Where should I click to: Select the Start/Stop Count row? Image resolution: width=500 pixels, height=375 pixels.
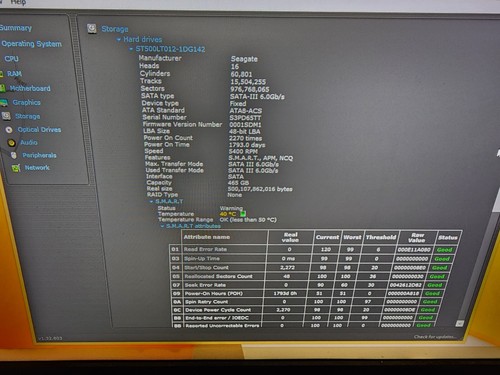click(x=311, y=268)
